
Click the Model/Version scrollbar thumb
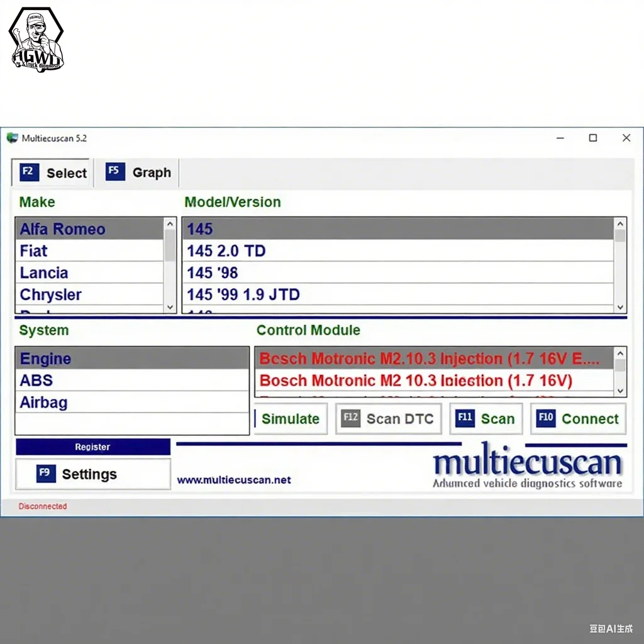tap(620, 236)
